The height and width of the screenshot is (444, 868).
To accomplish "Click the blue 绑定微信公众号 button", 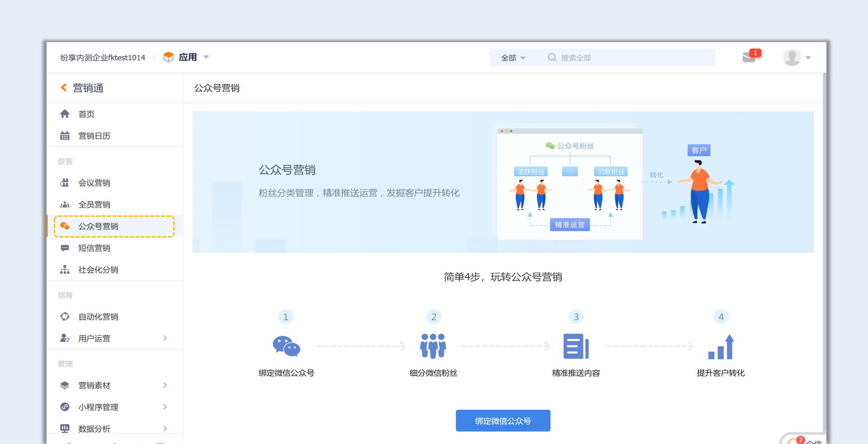I will tap(503, 420).
